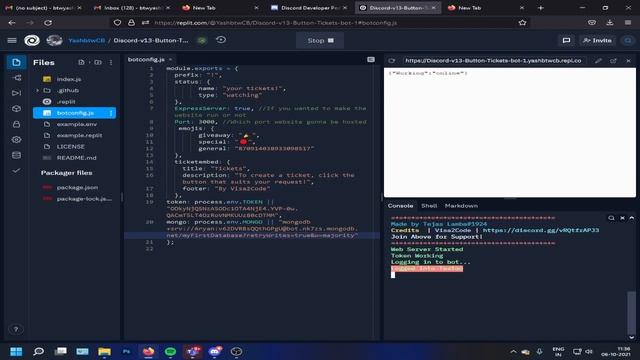Search the console output
The height and width of the screenshot is (360, 640).
[611, 218]
